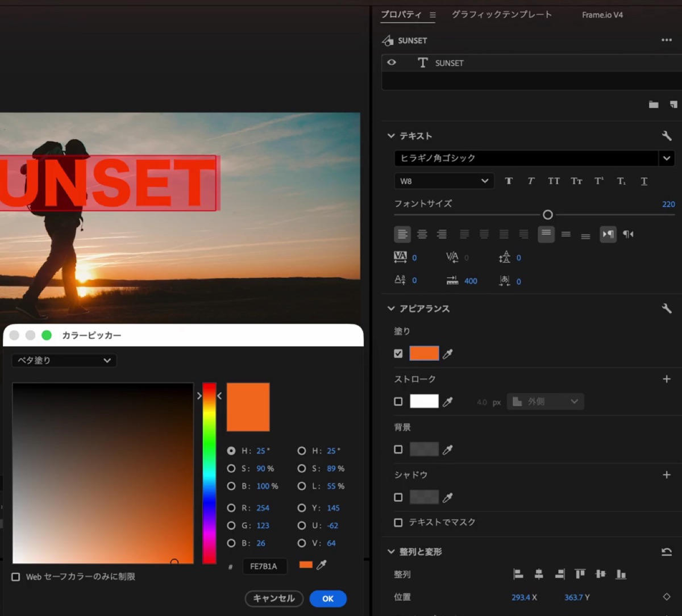Open the W8 font weight dropdown
This screenshot has height=616, width=682.
(444, 181)
